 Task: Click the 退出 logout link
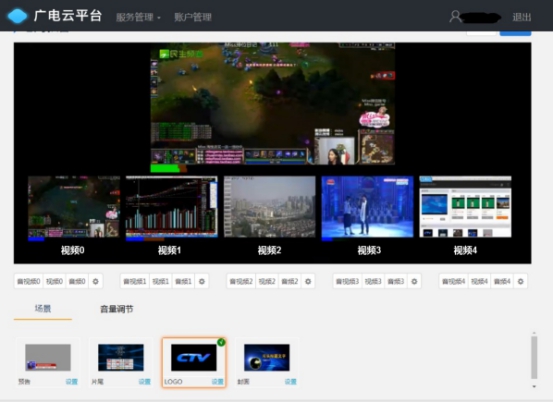point(522,17)
